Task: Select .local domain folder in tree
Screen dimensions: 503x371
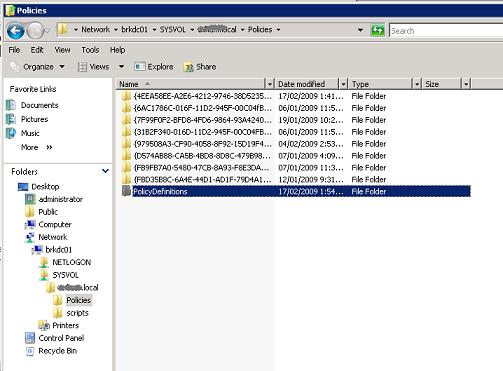Action: click(77, 288)
